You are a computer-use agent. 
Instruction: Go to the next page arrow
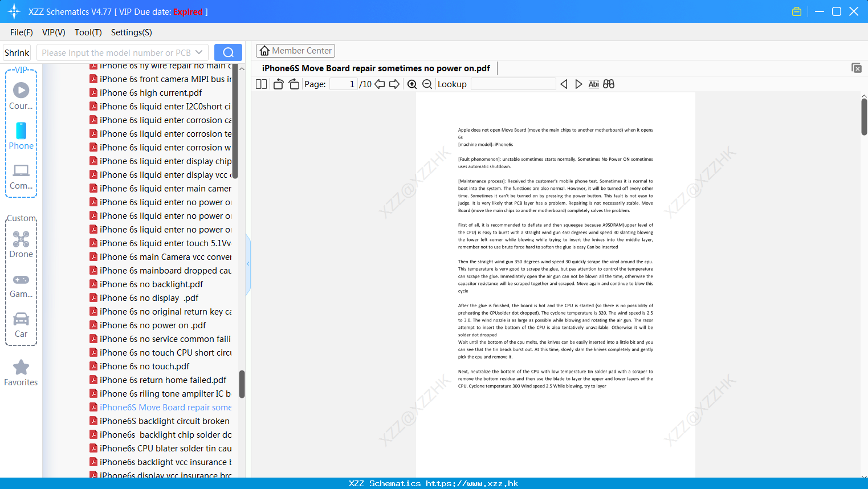pos(394,84)
